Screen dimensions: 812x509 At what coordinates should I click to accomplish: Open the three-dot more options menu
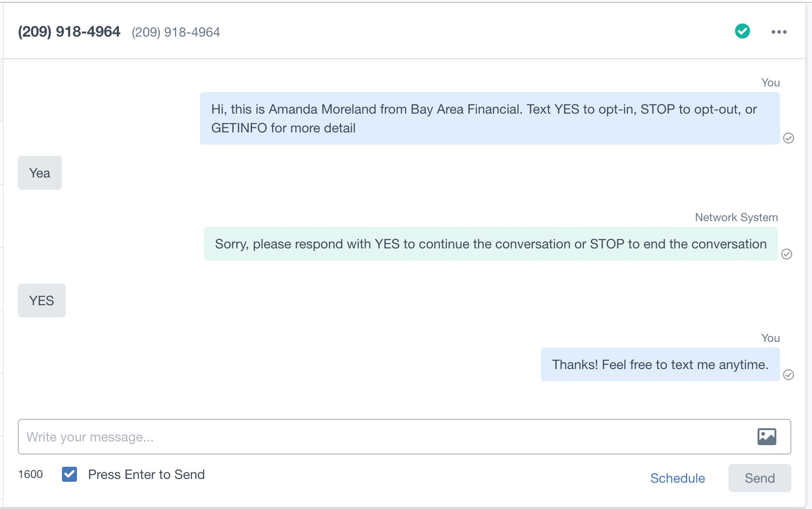(779, 32)
